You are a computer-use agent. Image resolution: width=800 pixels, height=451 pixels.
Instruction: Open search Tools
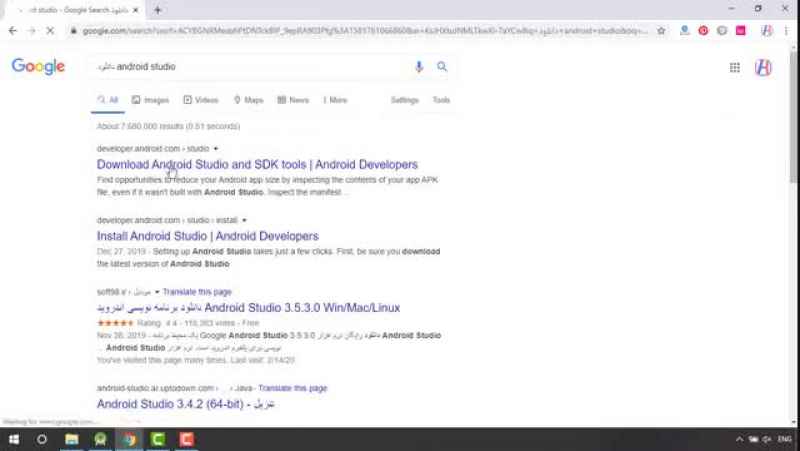click(441, 100)
